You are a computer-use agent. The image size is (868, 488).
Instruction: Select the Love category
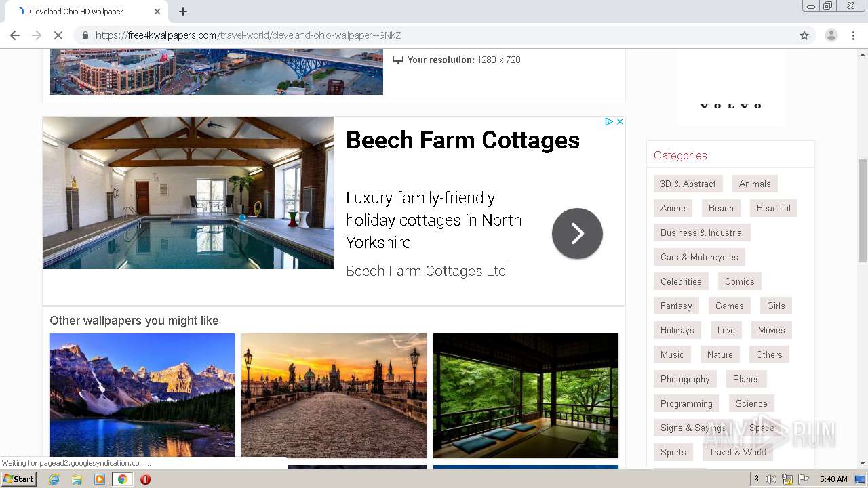point(726,330)
